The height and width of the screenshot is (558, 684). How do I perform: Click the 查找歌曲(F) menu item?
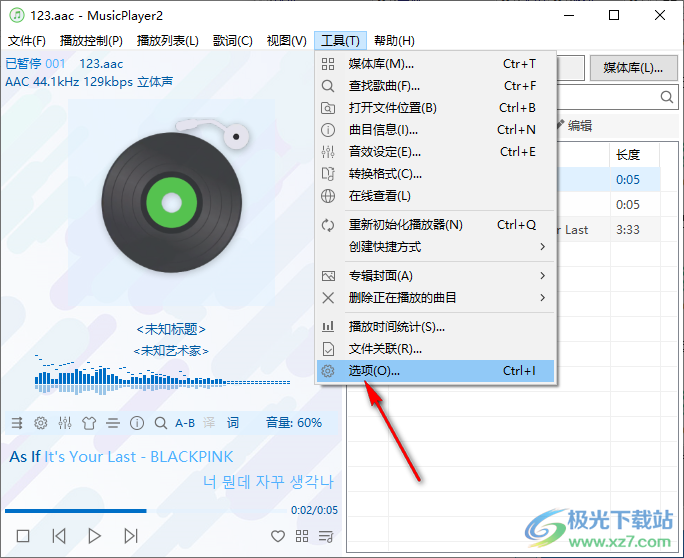tap(435, 86)
